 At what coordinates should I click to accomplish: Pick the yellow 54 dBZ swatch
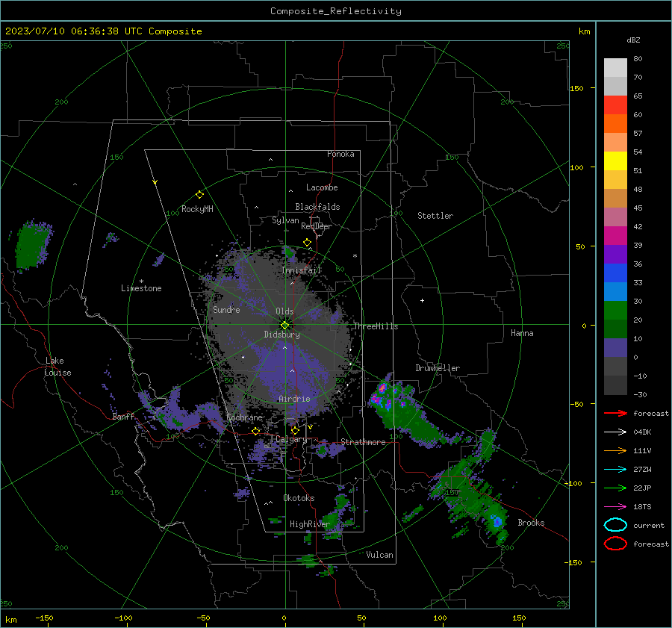point(615,161)
